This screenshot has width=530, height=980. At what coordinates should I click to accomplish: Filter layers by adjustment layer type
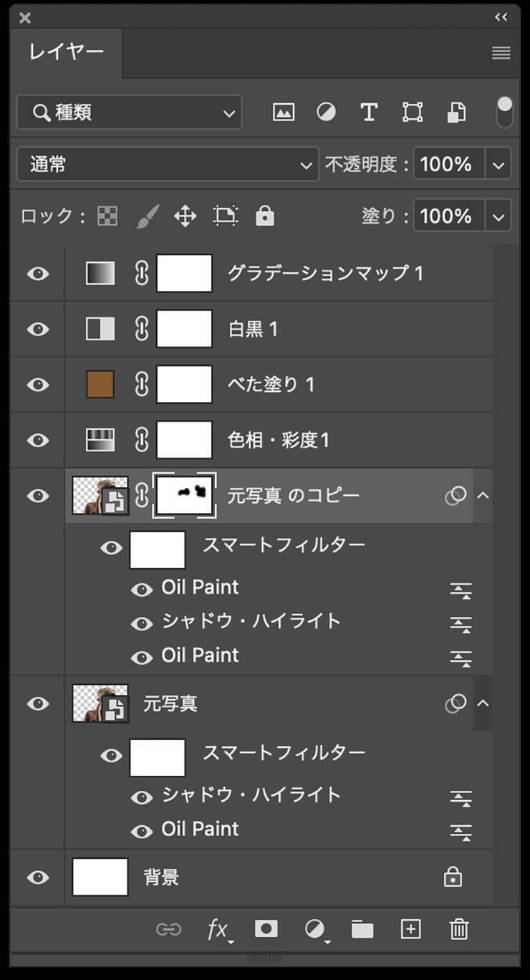pos(326,112)
